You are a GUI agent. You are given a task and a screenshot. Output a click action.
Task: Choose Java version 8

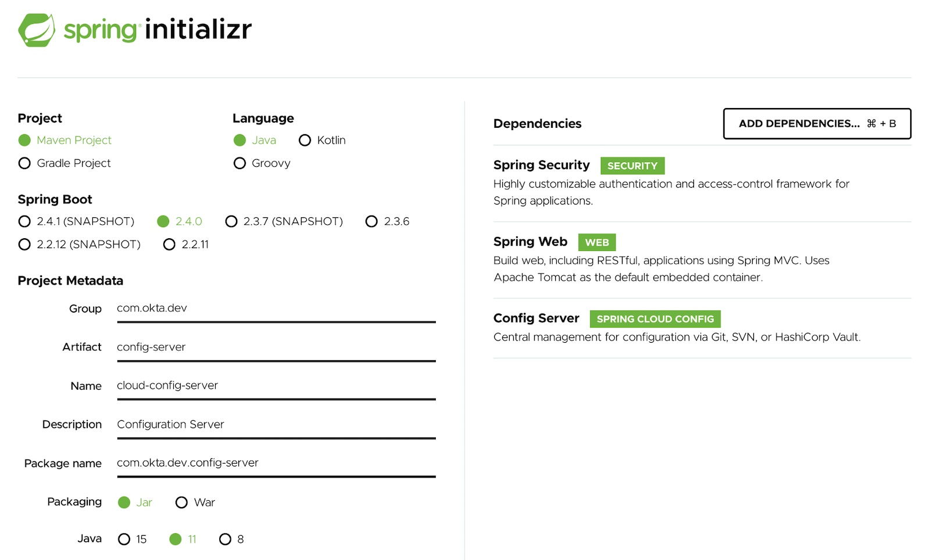[225, 539]
